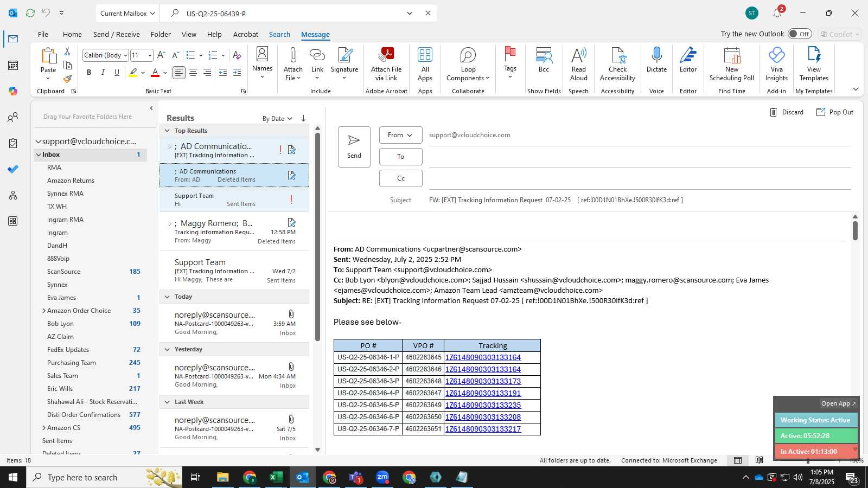
Task: Open Current Mailbox search scope dropdown
Action: [x=127, y=13]
